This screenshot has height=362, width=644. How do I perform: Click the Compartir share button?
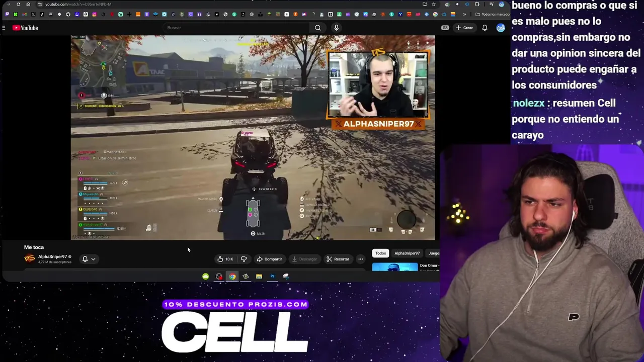(x=269, y=259)
